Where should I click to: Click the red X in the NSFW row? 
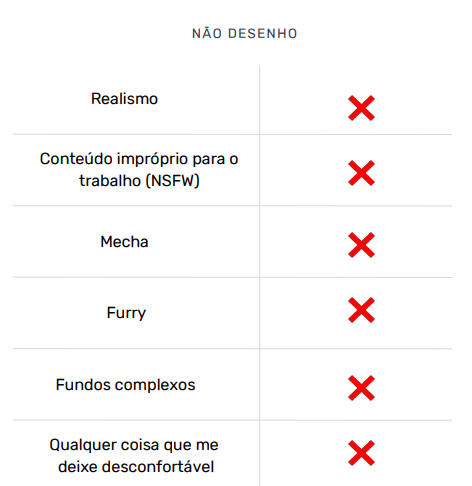pos(361,173)
